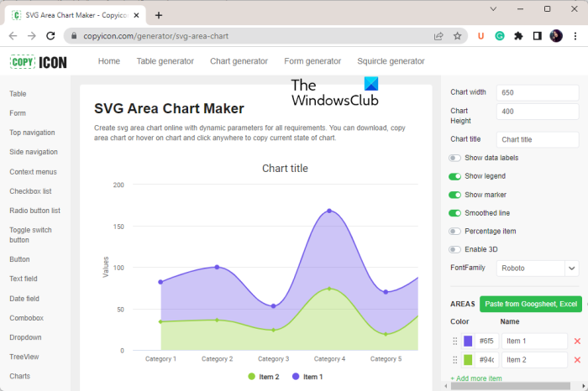The image size is (588, 391).
Task: Open Toggle switch button sidebar link
Action: pos(31,235)
